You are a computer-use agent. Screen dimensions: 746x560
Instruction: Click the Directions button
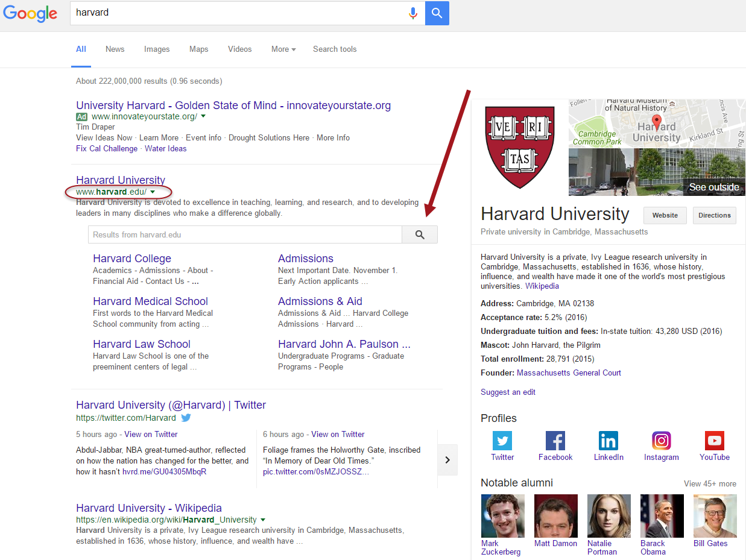point(714,215)
